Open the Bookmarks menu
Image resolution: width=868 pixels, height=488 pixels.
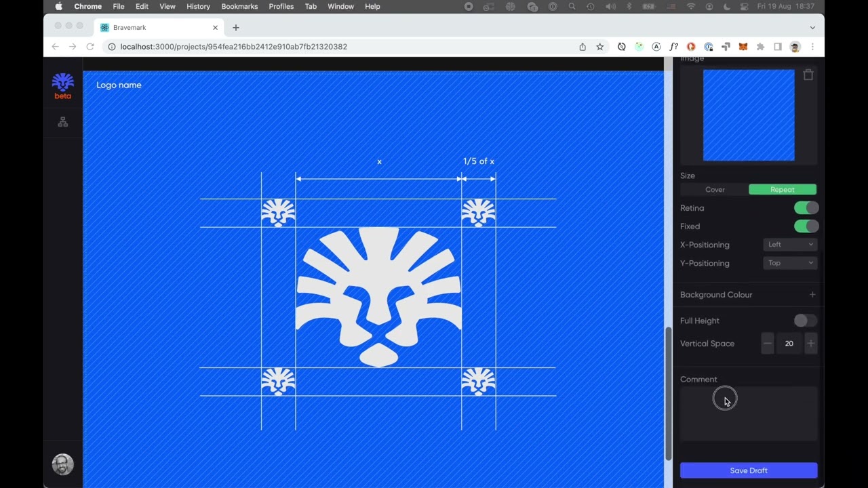tap(239, 6)
